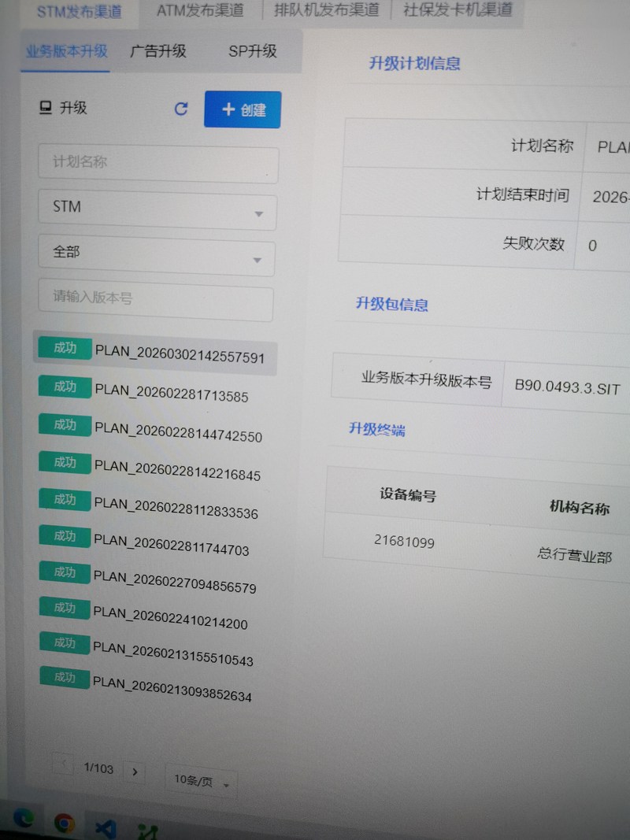Image resolution: width=630 pixels, height=840 pixels.
Task: Click the 计划名称 search input field
Action: click(x=157, y=163)
